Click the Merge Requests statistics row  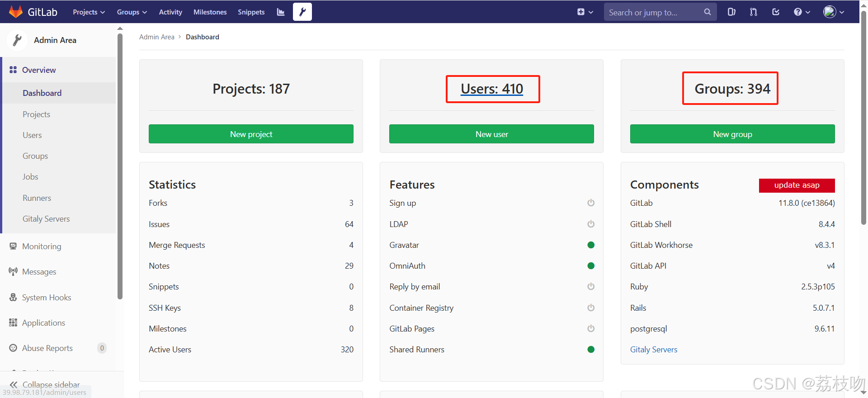pos(251,245)
